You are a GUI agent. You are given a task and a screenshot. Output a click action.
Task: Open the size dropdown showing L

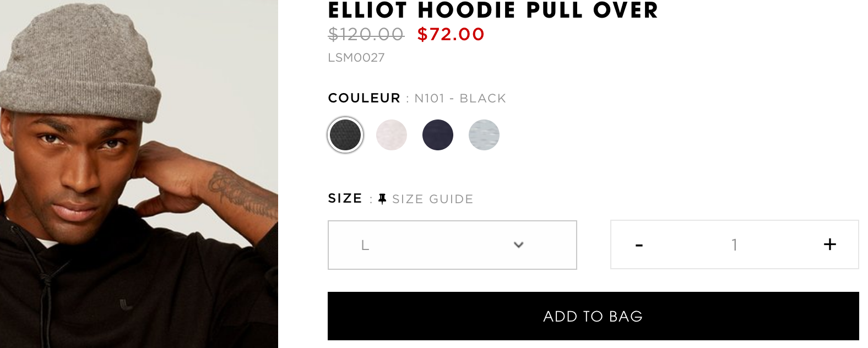coord(452,245)
